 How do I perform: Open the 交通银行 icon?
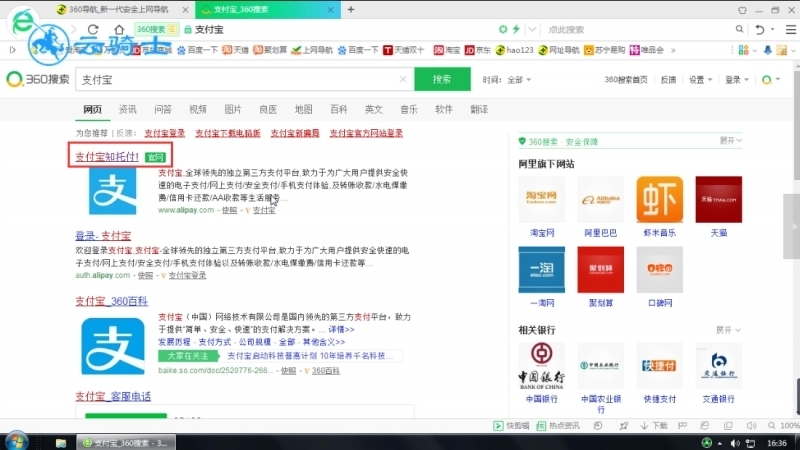pyautogui.click(x=719, y=366)
